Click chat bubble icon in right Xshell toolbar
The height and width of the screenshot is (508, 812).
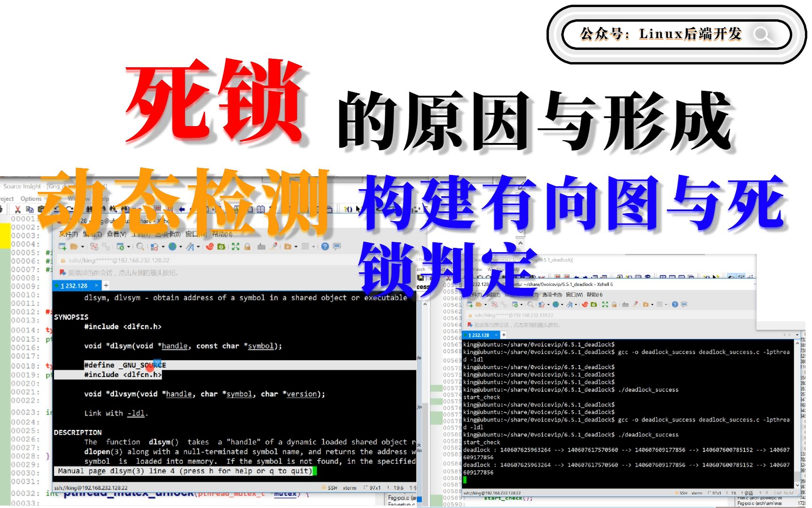(x=684, y=304)
